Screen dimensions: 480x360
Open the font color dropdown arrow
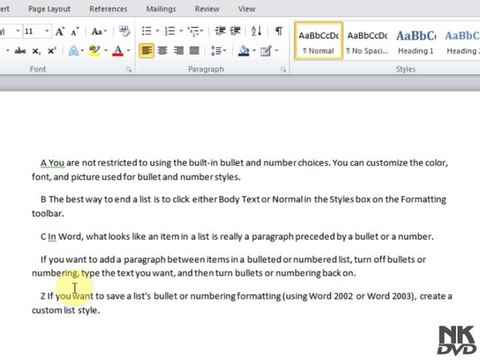pos(128,51)
